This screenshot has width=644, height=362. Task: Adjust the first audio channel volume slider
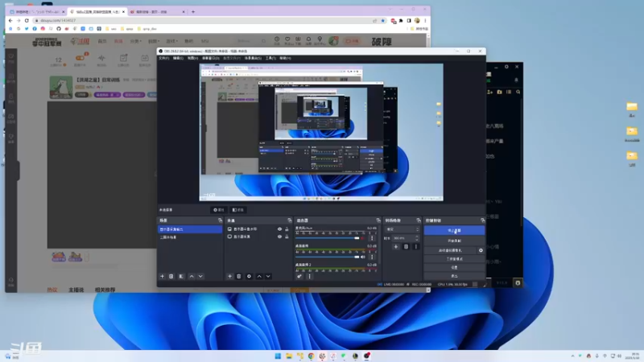tap(327, 238)
